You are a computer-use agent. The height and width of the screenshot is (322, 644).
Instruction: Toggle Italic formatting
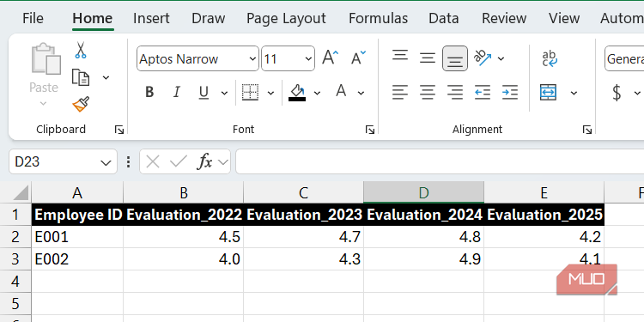pos(177,93)
